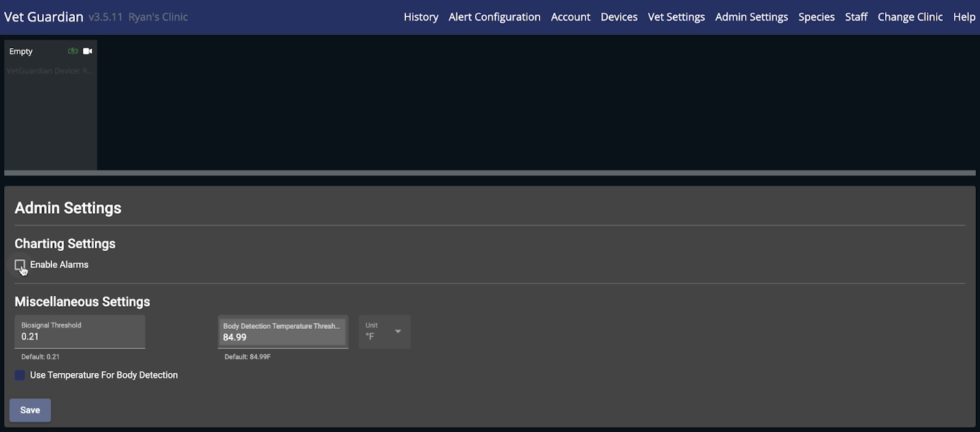Open the temperature Unit dropdown
This screenshot has width=980, height=432.
point(384,332)
